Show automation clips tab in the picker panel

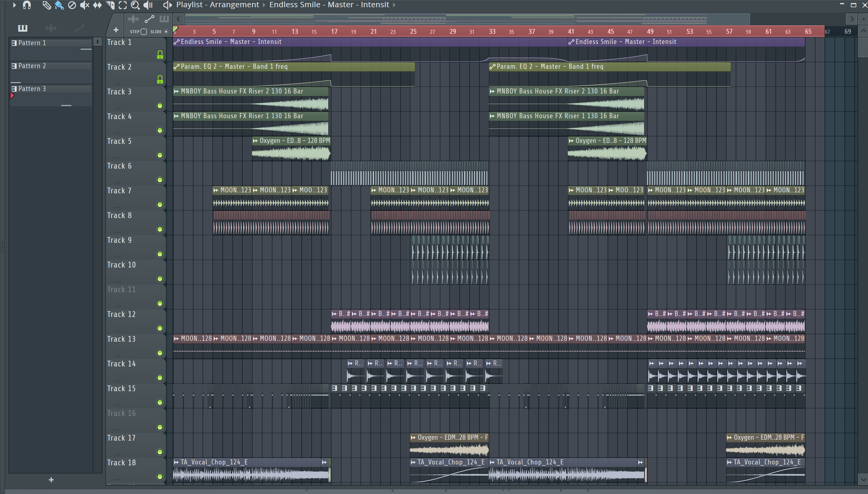pos(79,28)
